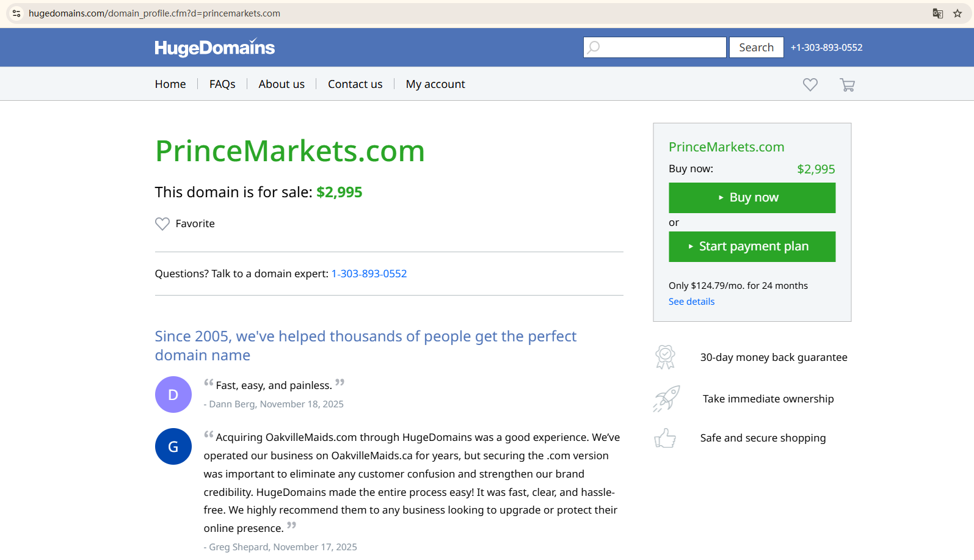Screen dimensions: 974x560
Task: Bookmark this page with the star icon
Action: click(957, 13)
